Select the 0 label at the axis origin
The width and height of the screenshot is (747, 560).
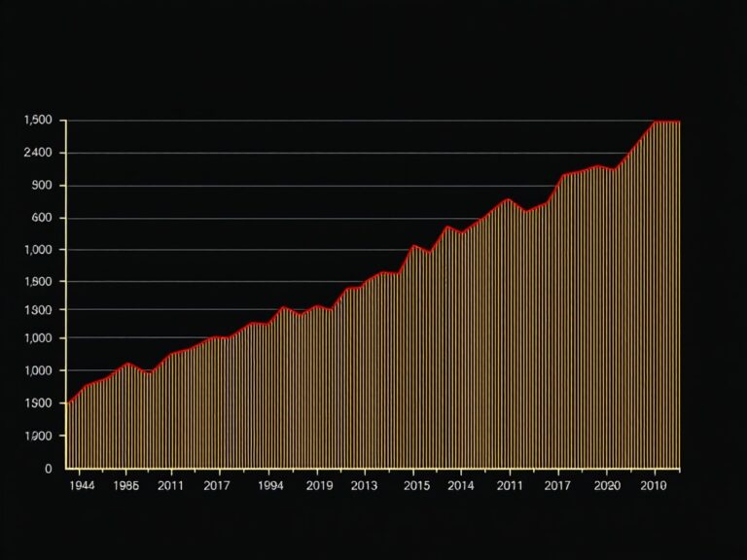[49, 469]
